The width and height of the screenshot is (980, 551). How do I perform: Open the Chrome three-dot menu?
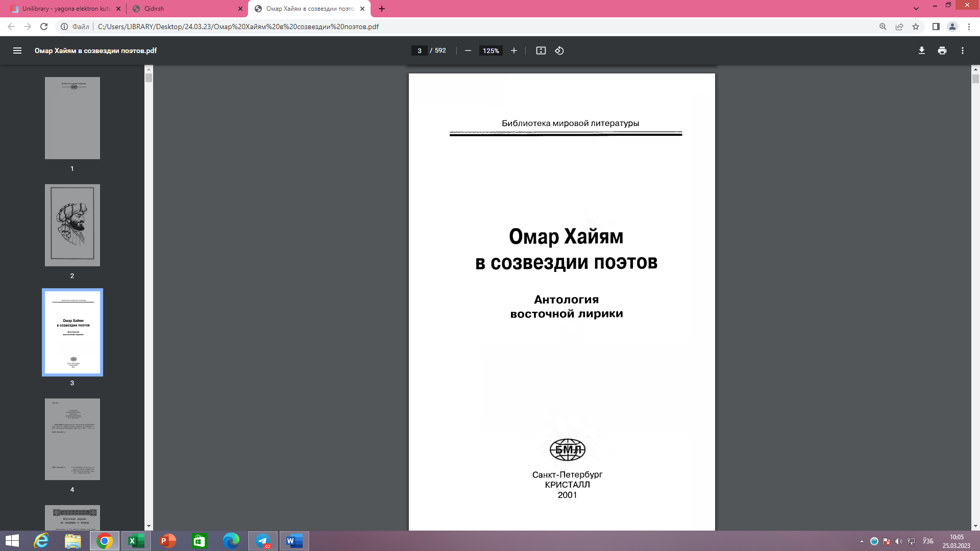[969, 27]
